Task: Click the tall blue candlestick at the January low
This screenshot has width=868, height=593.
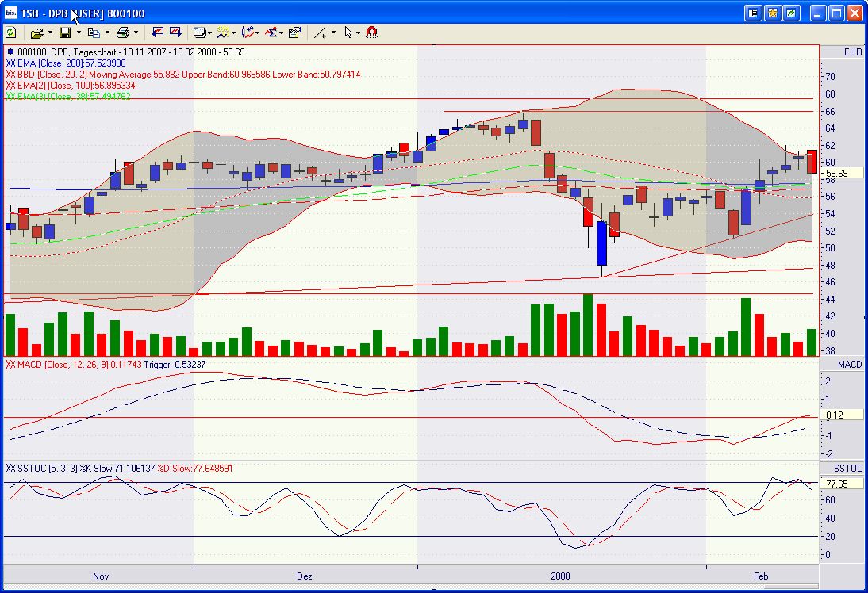Action: pos(601,243)
